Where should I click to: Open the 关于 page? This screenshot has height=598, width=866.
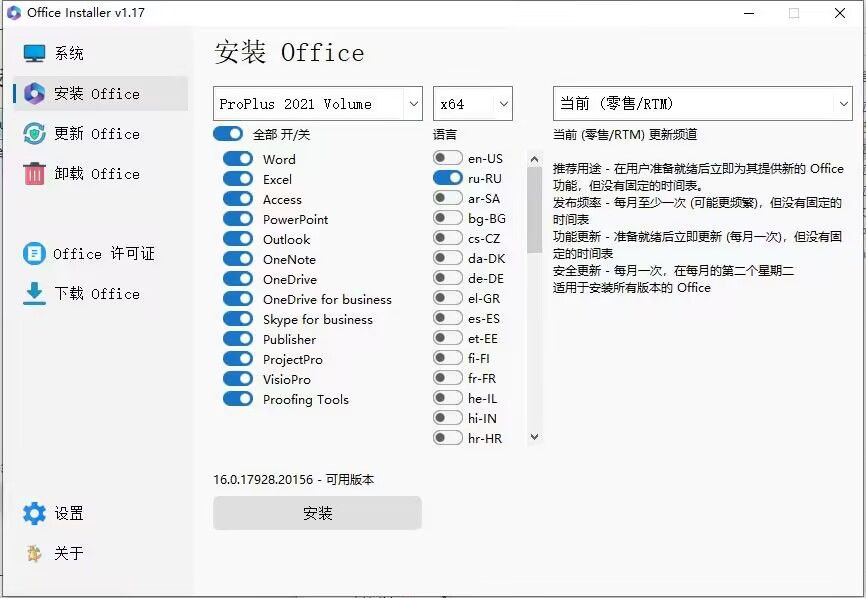[69, 553]
